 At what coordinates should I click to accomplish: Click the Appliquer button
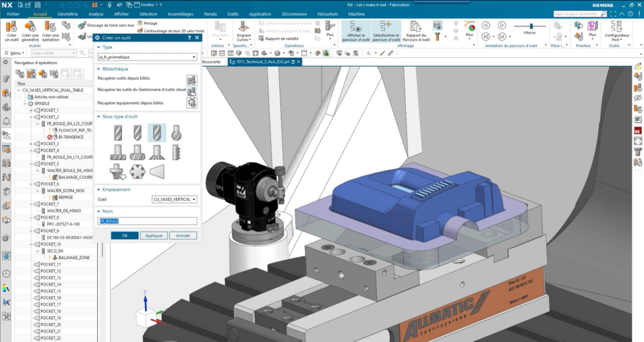click(154, 235)
